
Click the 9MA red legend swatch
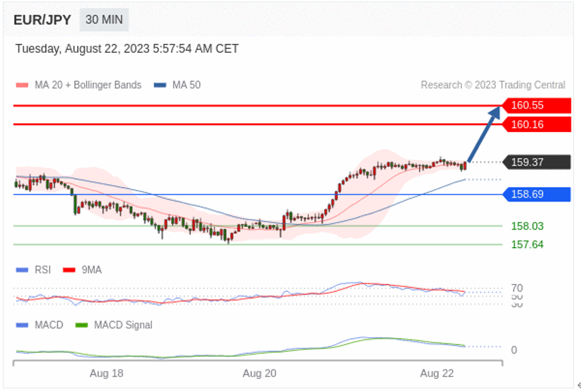pyautogui.click(x=69, y=270)
